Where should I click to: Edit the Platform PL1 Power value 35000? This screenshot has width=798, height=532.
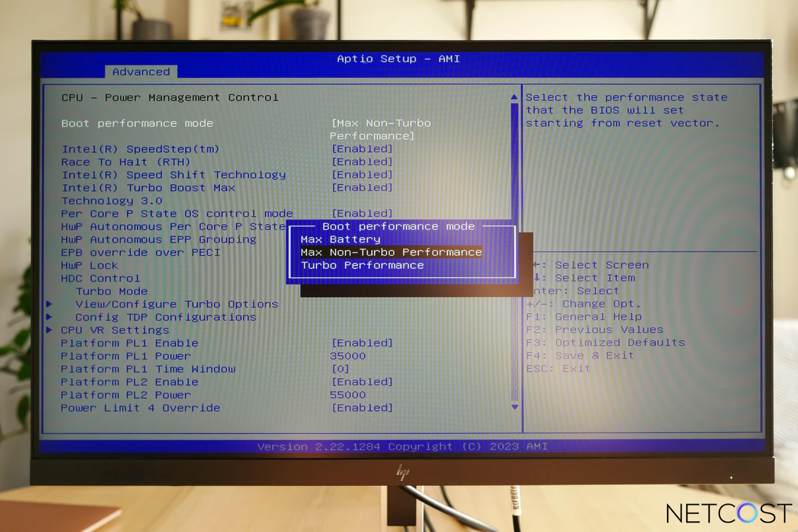tap(348, 356)
